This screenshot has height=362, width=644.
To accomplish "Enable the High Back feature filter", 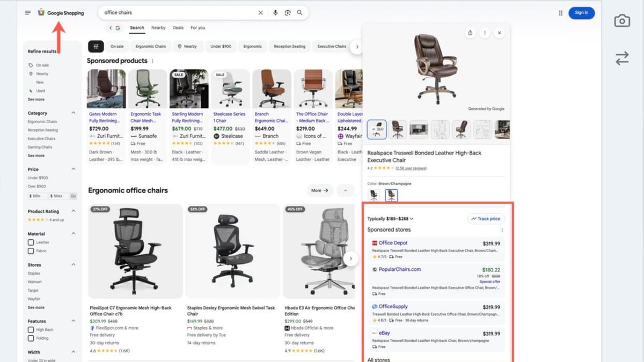I will [x=30, y=329].
